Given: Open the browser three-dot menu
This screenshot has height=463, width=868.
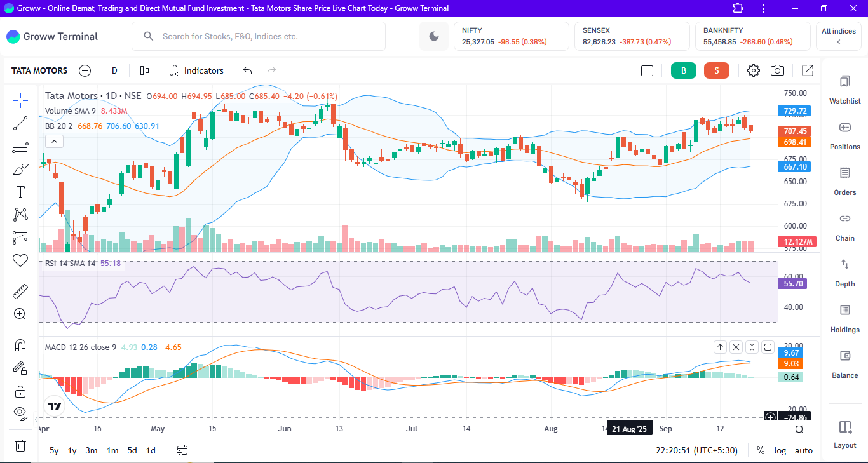Looking at the screenshot, I should (762, 8).
